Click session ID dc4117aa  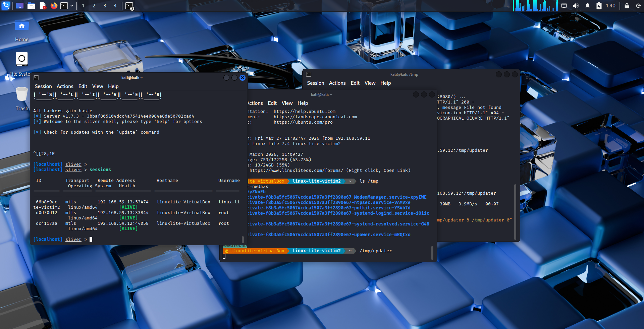click(47, 223)
